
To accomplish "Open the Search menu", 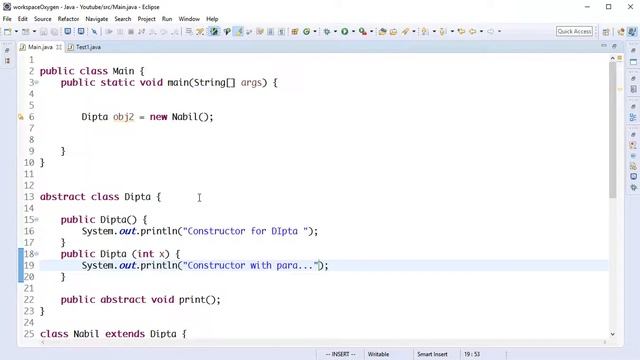I will click(x=122, y=19).
